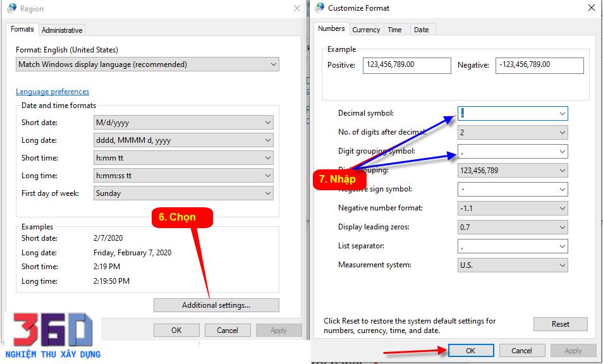Open the Currency tab
The image size is (603, 364).
[x=366, y=30]
